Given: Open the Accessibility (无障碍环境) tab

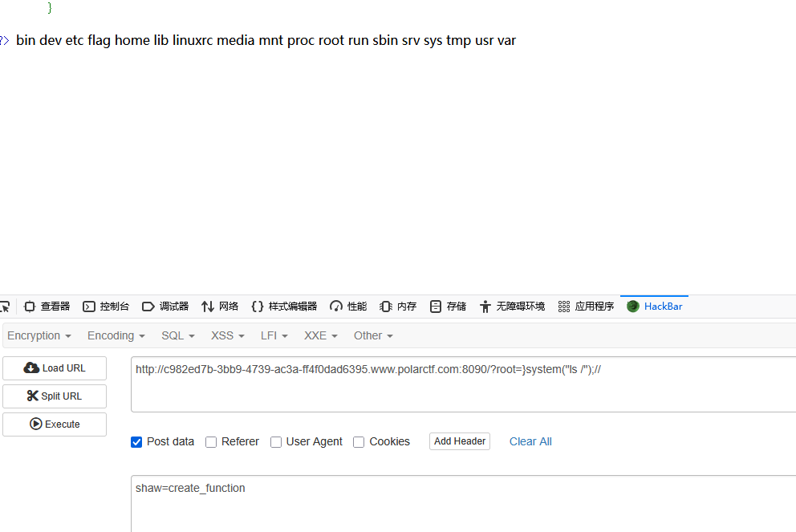Looking at the screenshot, I should pyautogui.click(x=512, y=306).
